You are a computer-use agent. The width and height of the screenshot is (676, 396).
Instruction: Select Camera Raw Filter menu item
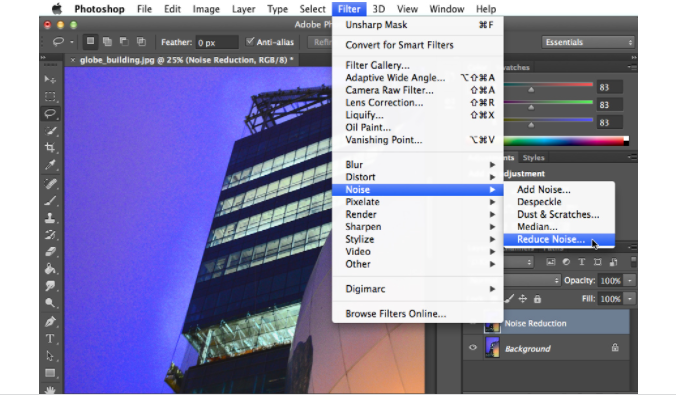(417, 90)
